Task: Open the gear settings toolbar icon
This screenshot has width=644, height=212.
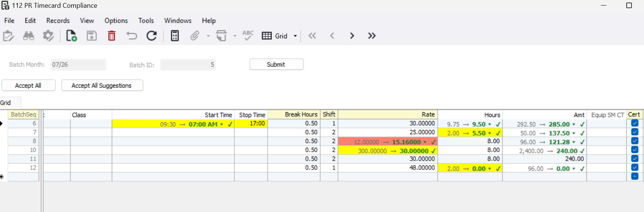Action: (x=48, y=36)
